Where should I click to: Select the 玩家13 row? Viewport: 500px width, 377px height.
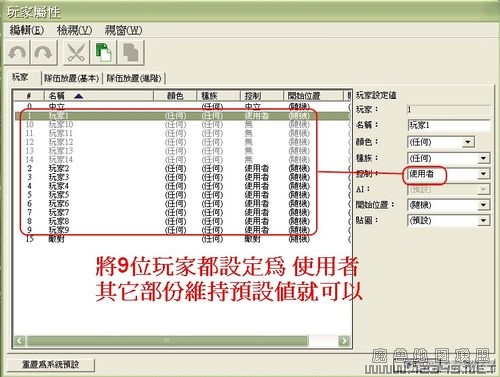click(x=182, y=151)
